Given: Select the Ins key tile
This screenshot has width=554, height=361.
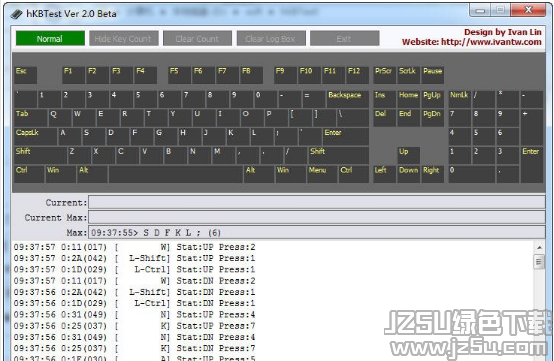Looking at the screenshot, I should click(384, 99).
